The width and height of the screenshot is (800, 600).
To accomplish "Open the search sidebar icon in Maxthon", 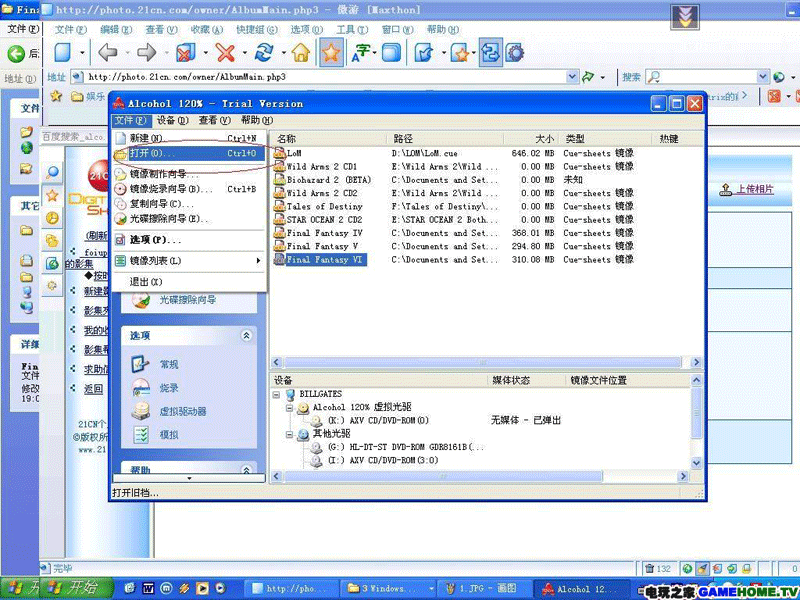I will point(52,172).
